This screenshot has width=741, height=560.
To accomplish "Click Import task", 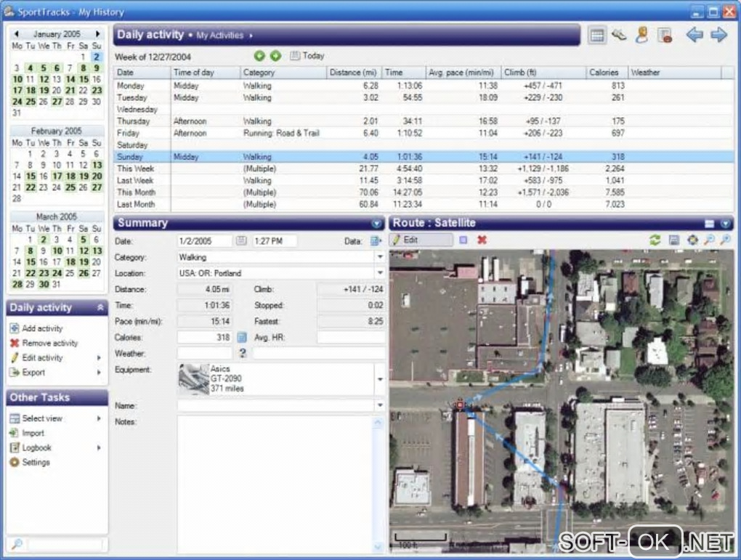I will click(x=27, y=433).
